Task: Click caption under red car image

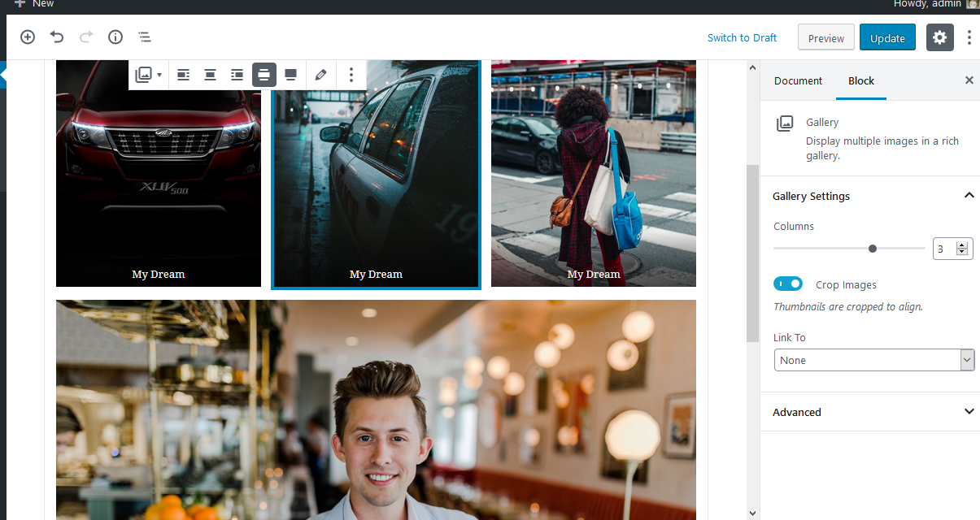Action: point(159,275)
